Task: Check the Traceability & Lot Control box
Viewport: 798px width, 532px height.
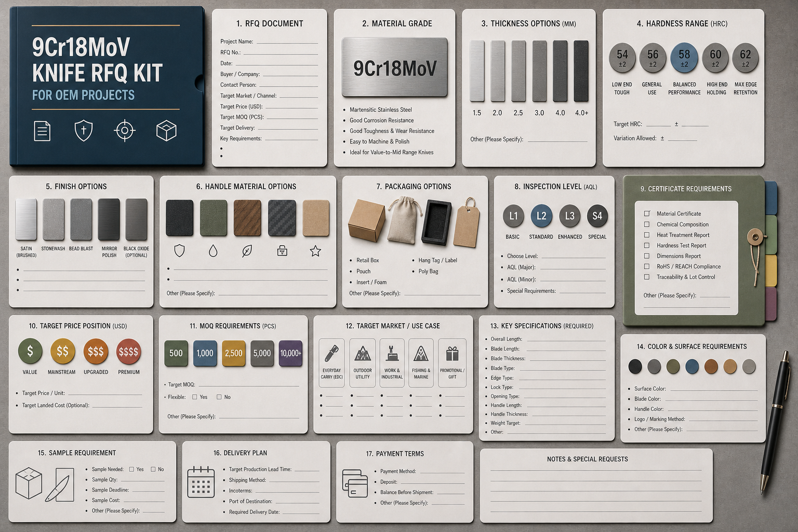Action: [x=647, y=277]
